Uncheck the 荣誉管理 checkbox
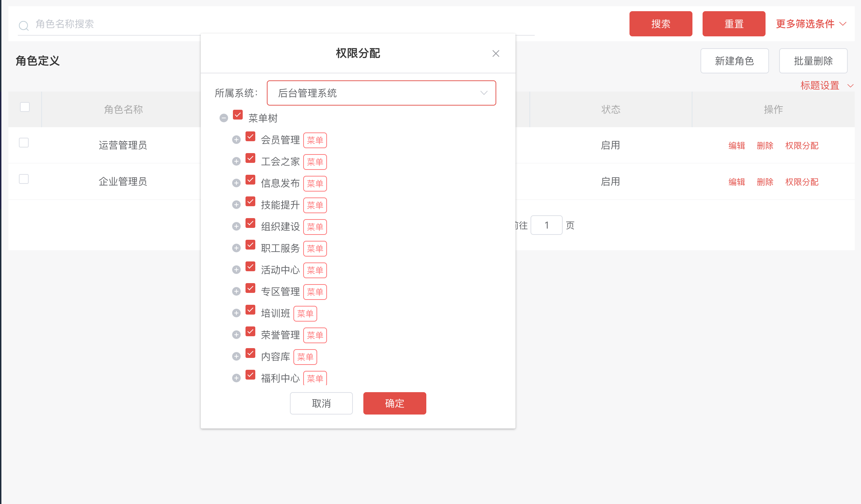 click(250, 331)
